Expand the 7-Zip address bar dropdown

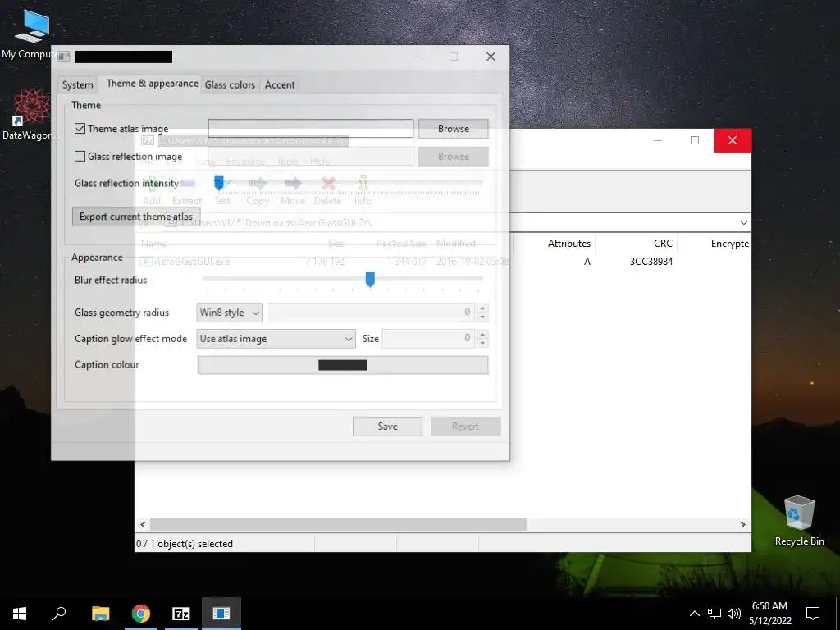(x=743, y=223)
